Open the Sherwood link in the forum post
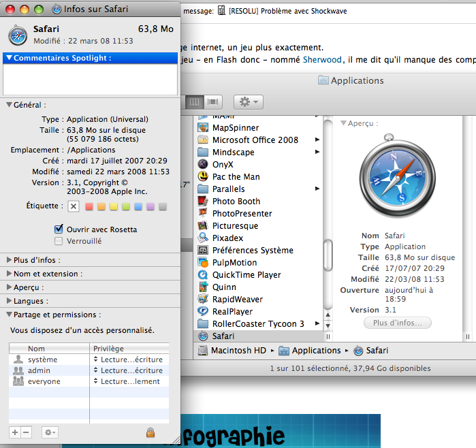The height and width of the screenshot is (448, 476). coord(322,59)
